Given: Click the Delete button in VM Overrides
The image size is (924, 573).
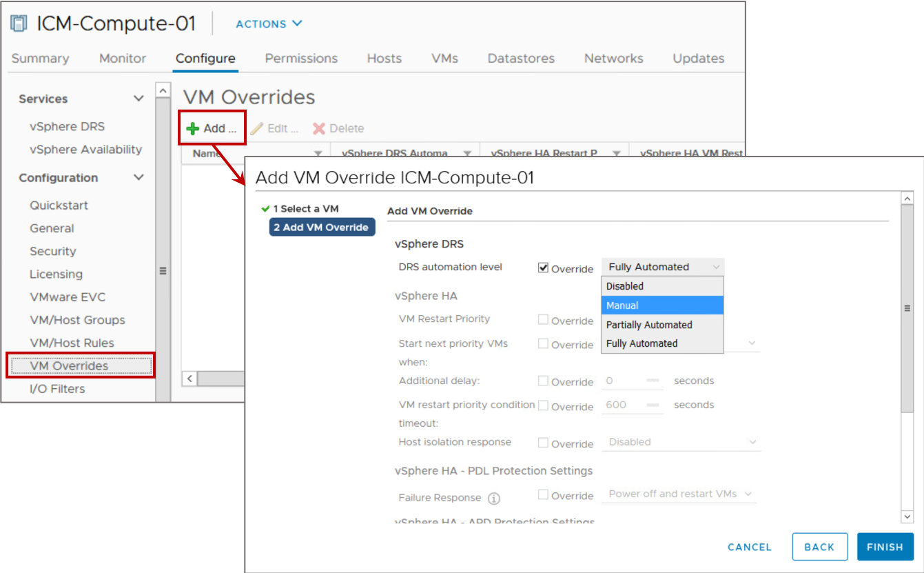Looking at the screenshot, I should [338, 128].
